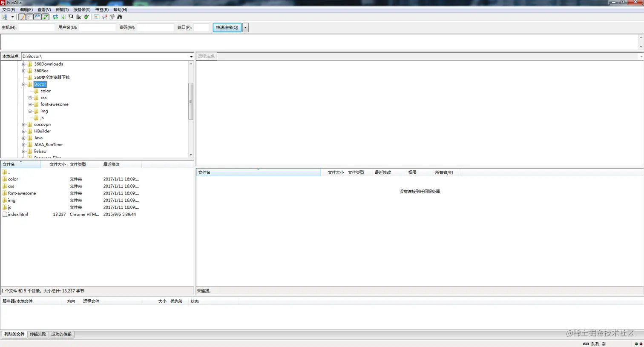Select the img folder in local file list

11,201
